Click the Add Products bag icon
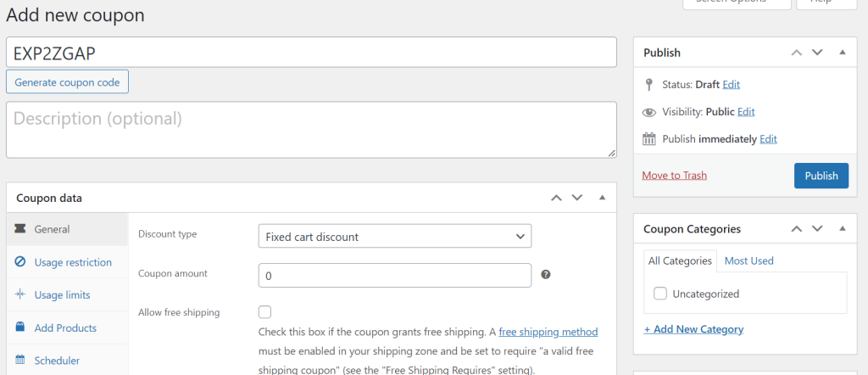This screenshot has height=375, width=868. pos(20,327)
